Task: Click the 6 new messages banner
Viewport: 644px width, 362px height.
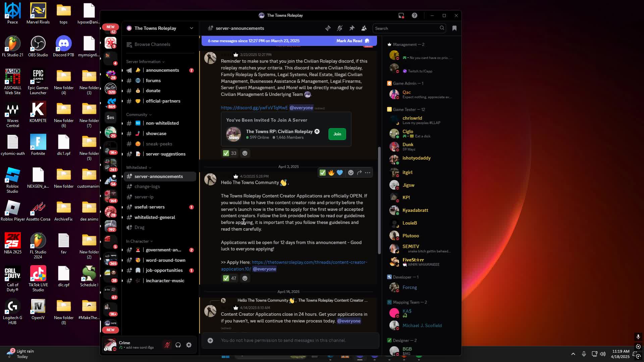Action: (289, 41)
